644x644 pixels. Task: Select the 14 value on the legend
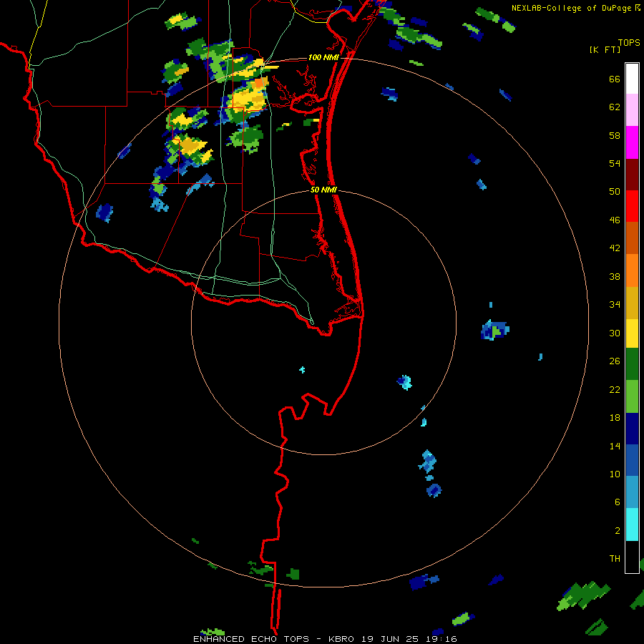[x=615, y=446]
